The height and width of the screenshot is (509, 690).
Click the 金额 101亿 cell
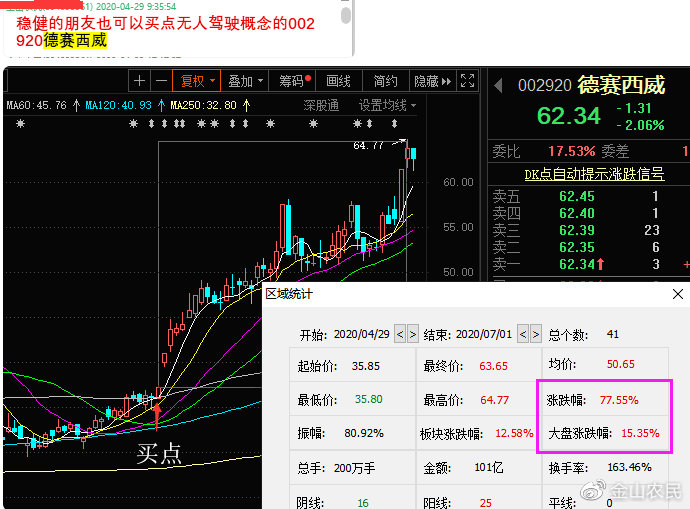pyautogui.click(x=479, y=468)
